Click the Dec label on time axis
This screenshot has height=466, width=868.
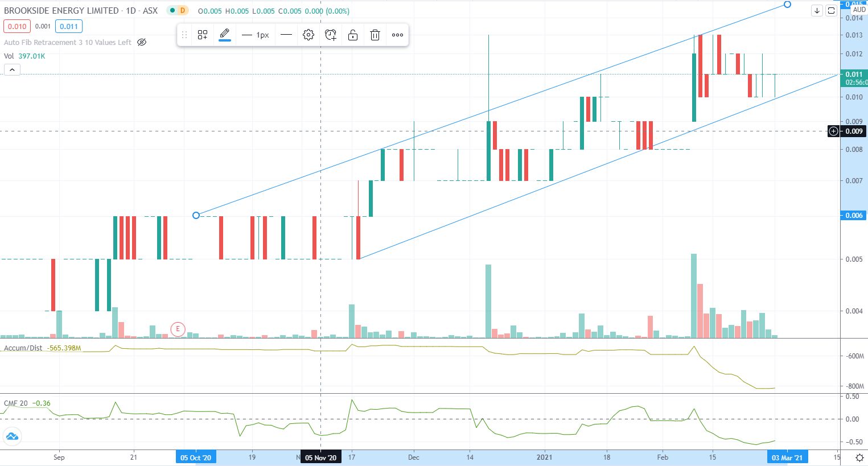pos(414,457)
